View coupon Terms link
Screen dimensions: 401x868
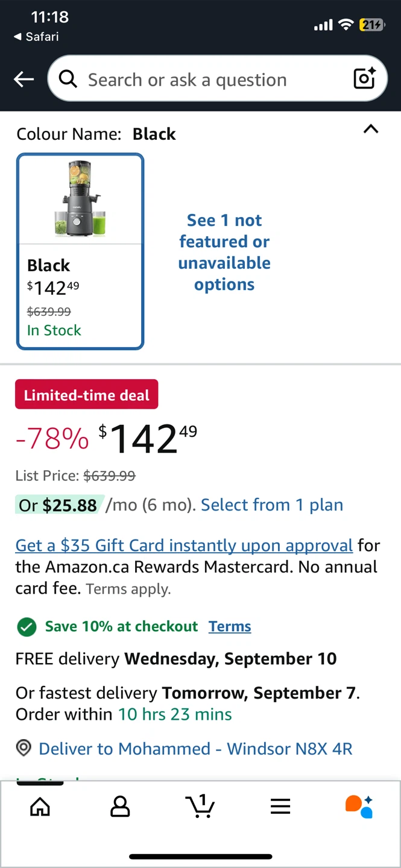click(x=230, y=626)
